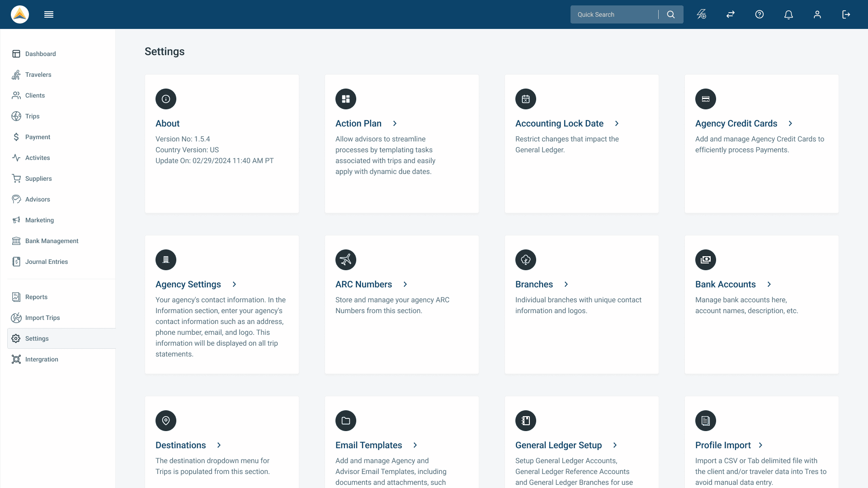Click the search magnifier icon
This screenshot has width=868, height=488.
pos(671,14)
